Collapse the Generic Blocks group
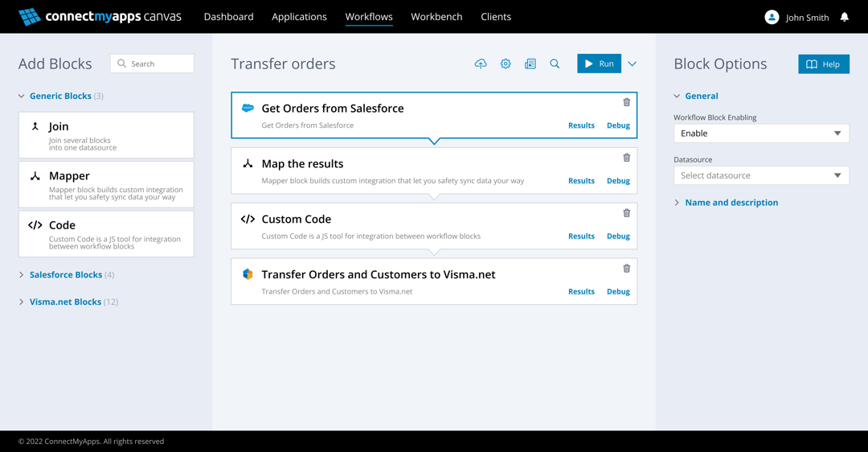 [x=59, y=96]
